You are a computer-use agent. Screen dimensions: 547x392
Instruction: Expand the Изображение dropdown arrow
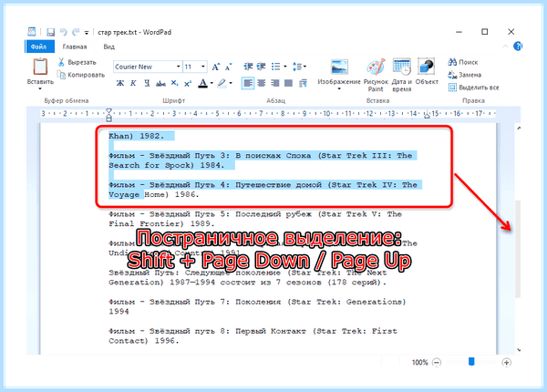pos(339,89)
